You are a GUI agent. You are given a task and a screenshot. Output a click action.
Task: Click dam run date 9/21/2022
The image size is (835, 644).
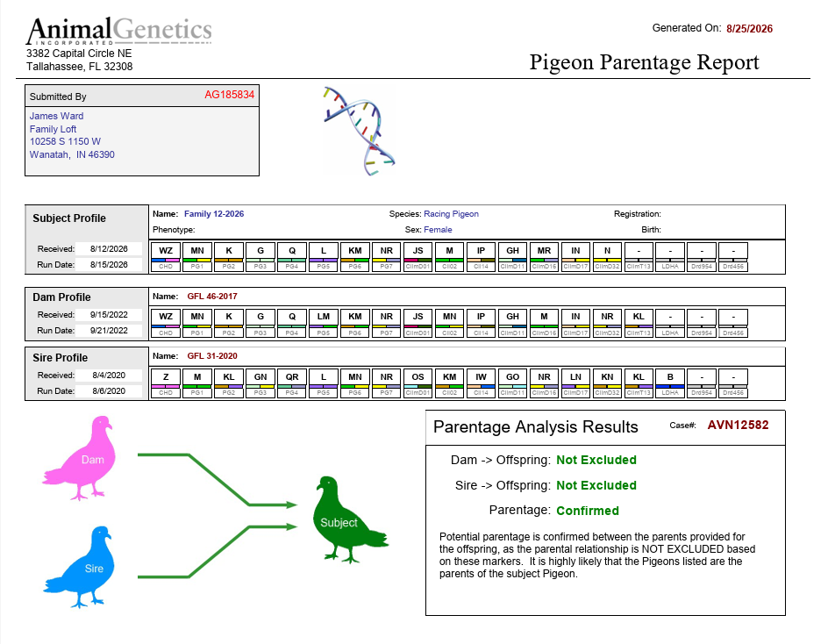(109, 331)
